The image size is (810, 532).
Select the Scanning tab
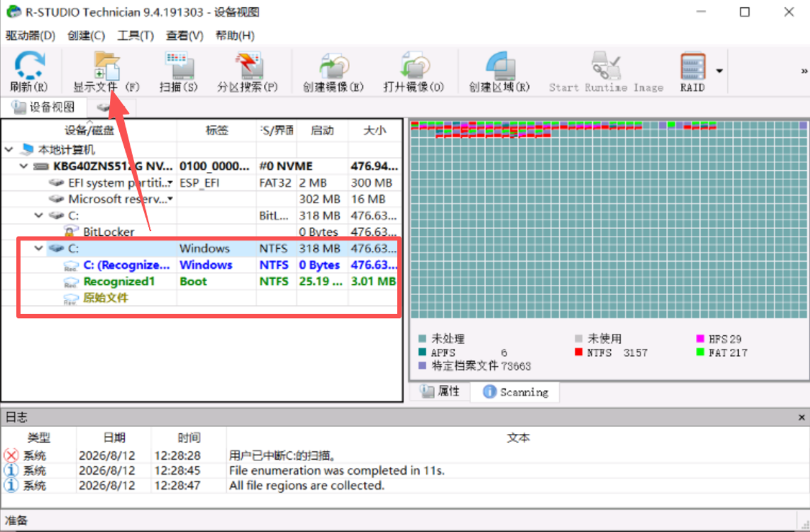tap(515, 392)
